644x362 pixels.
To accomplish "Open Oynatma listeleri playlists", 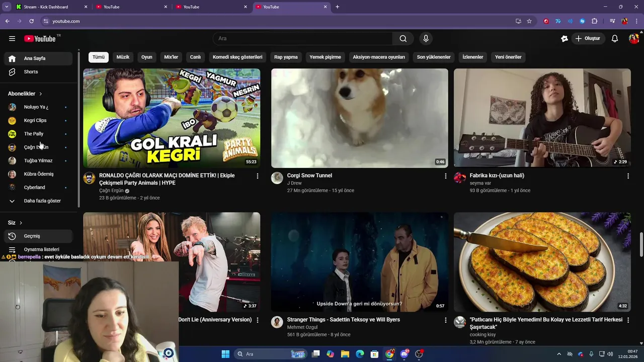I will (38, 249).
